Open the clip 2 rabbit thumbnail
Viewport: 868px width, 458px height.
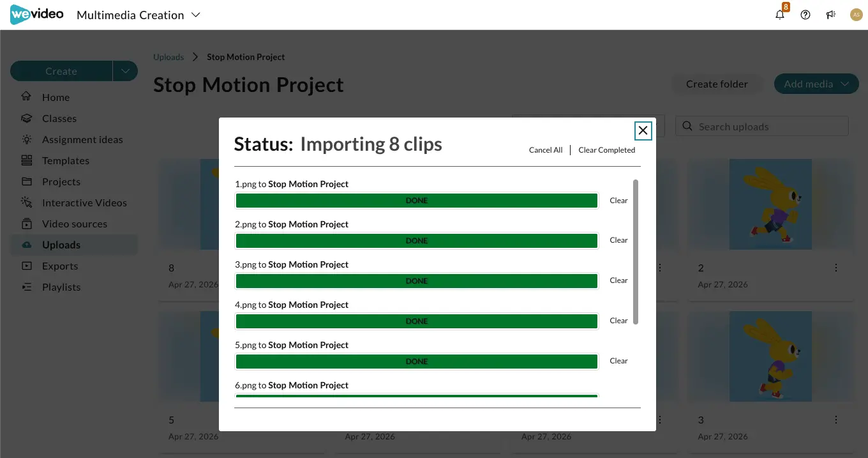pyautogui.click(x=770, y=204)
